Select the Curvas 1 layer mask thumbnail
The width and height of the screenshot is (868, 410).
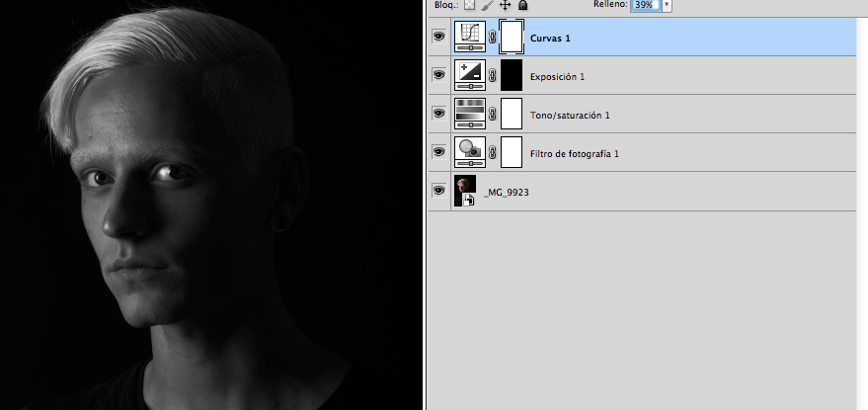point(511,38)
